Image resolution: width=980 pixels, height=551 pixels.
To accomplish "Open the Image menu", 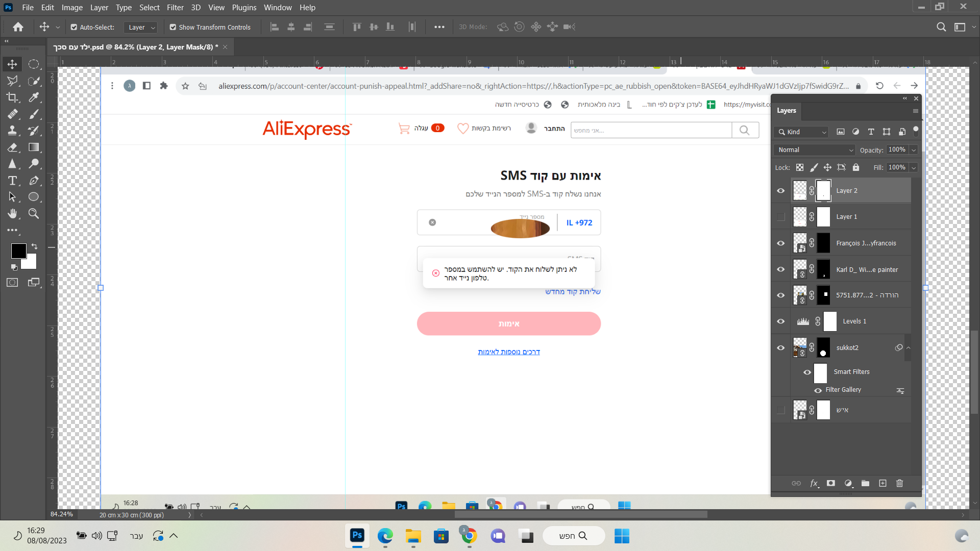I will click(72, 8).
